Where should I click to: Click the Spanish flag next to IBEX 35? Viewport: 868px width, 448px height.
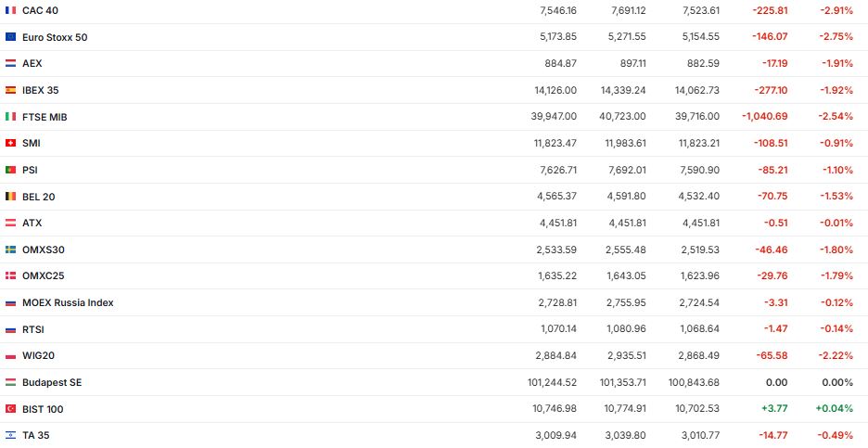[11, 91]
